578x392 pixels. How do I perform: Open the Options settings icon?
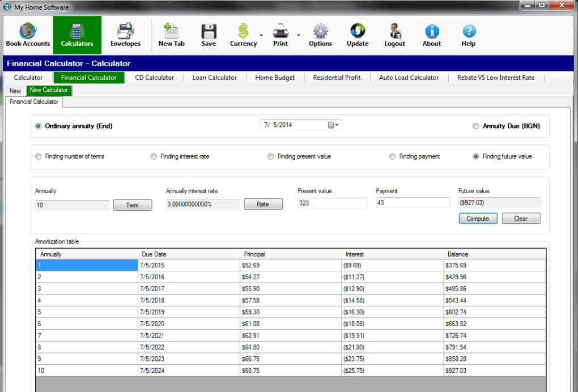(320, 35)
